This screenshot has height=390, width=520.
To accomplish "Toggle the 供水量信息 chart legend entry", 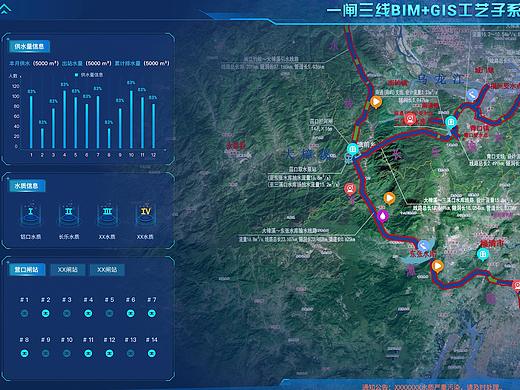I will coord(89,75).
